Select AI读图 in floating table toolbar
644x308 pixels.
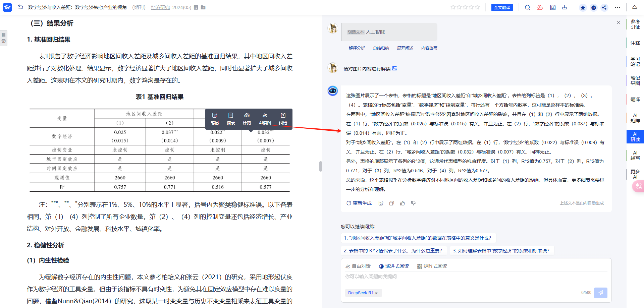pos(265,119)
